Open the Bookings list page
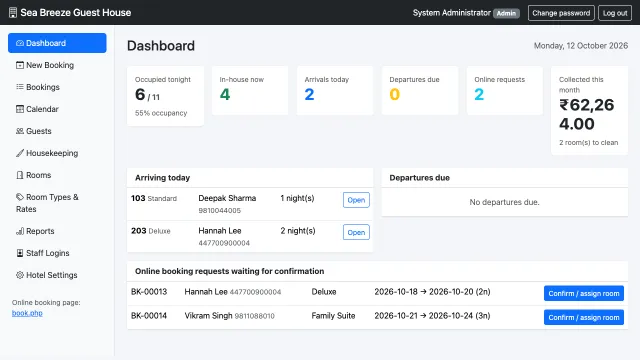Image resolution: width=640 pixels, height=360 pixels. pos(57,87)
